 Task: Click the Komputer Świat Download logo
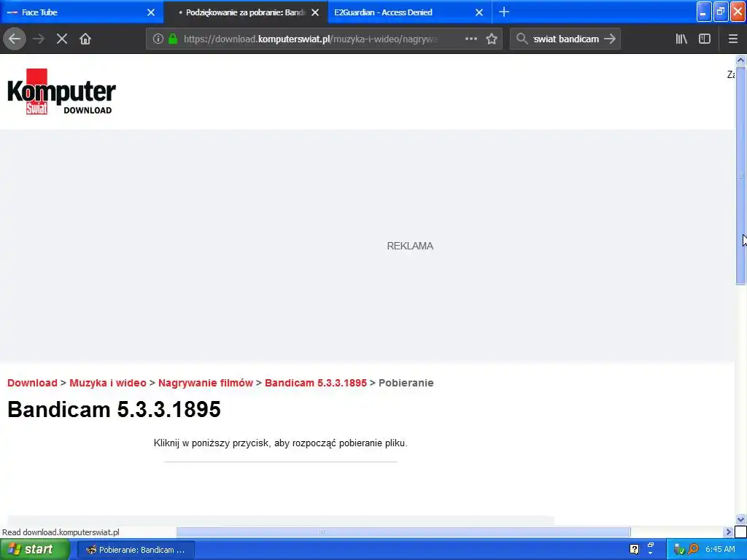61,91
